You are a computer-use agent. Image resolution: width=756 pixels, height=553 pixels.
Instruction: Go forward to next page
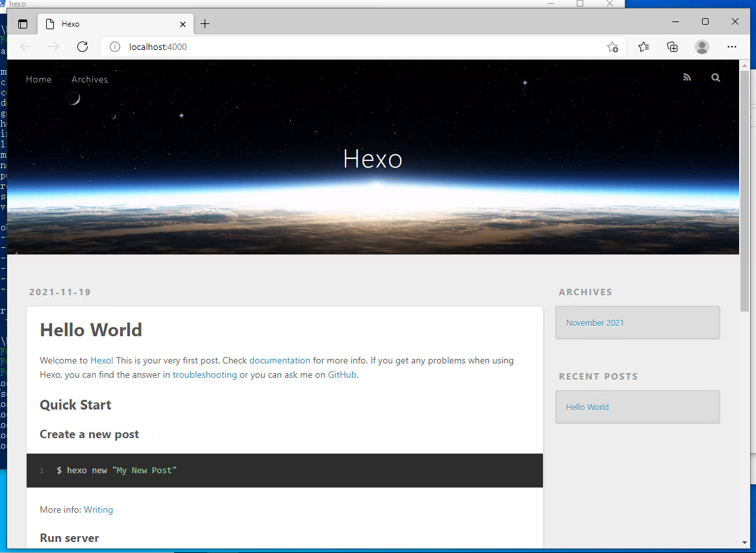click(x=54, y=47)
